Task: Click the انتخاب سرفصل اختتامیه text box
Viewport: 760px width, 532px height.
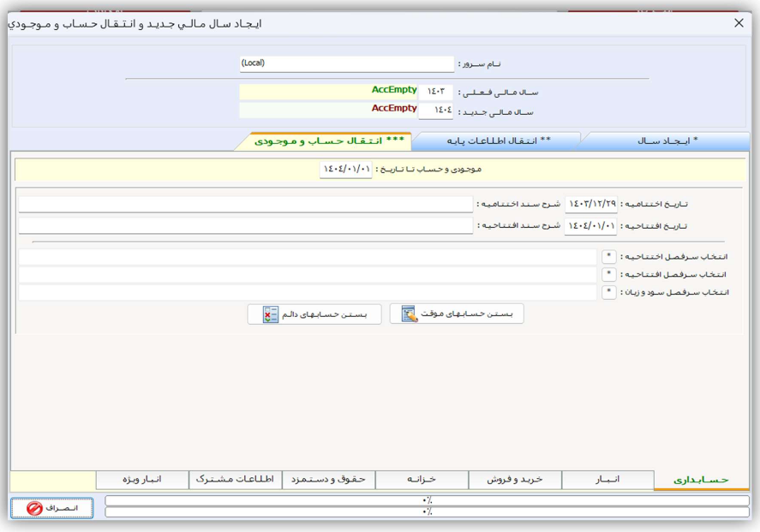Action: point(308,257)
